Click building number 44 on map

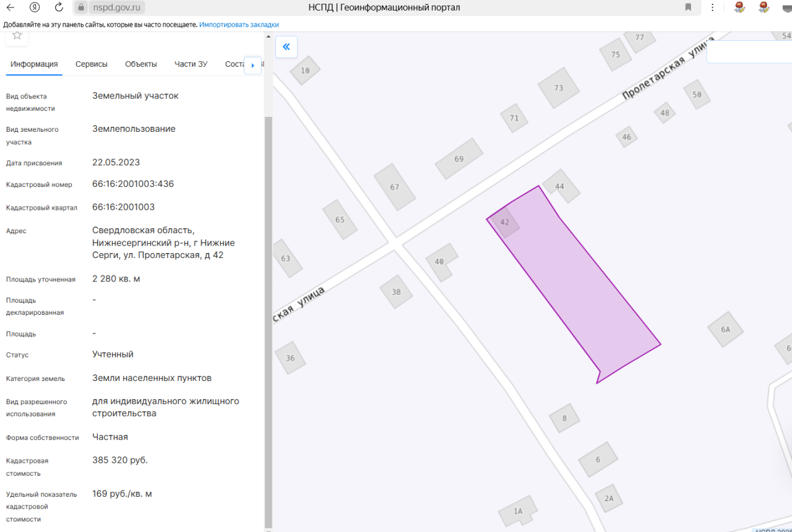tap(560, 186)
